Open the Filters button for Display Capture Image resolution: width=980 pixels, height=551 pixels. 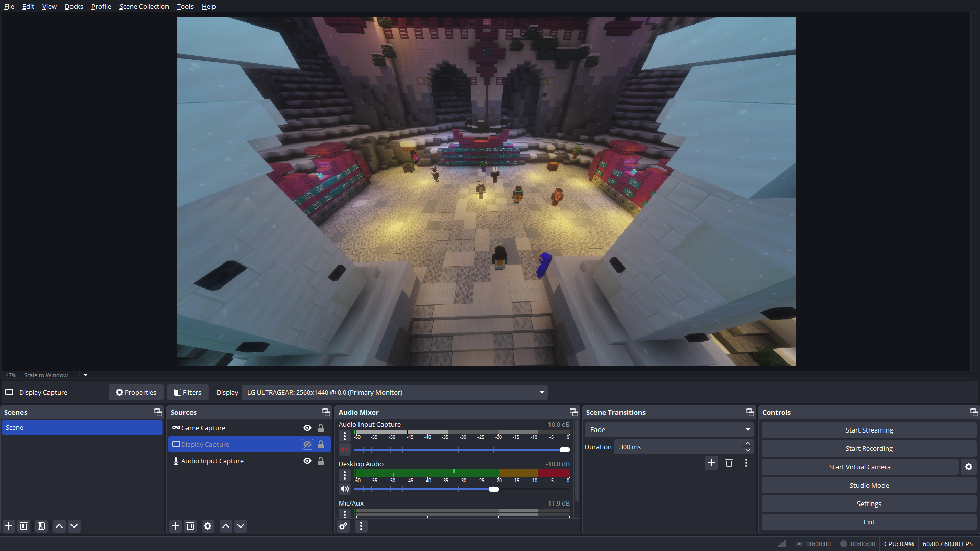click(x=188, y=392)
